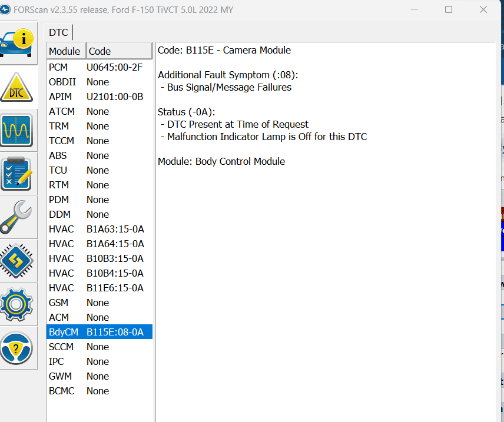Open the oscilloscope dashboard icon
The image size is (504, 422).
point(18,130)
